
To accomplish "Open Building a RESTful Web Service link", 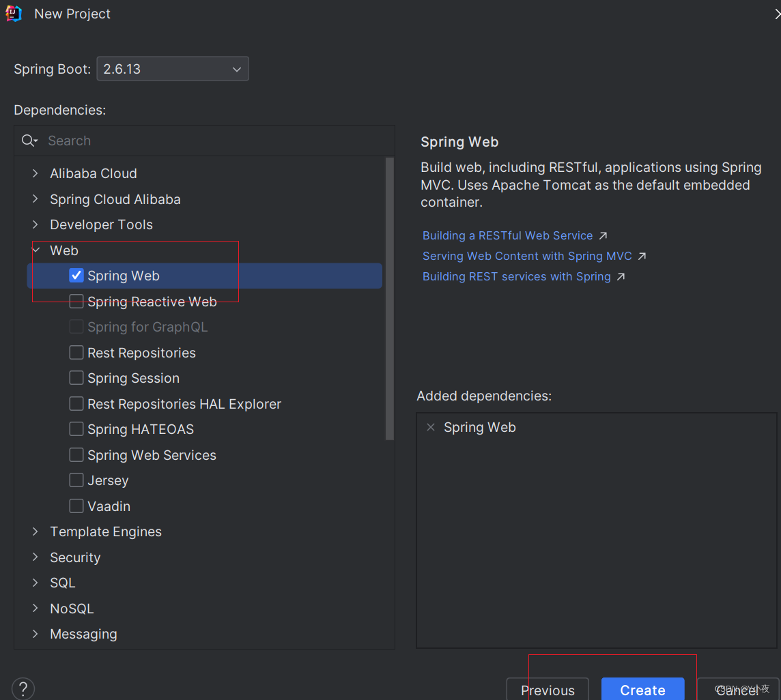I will point(507,235).
